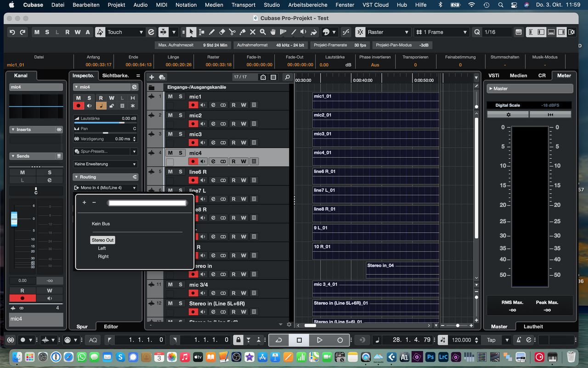
Task: Click the freeze snowflake button in Inspector
Action: (133, 106)
